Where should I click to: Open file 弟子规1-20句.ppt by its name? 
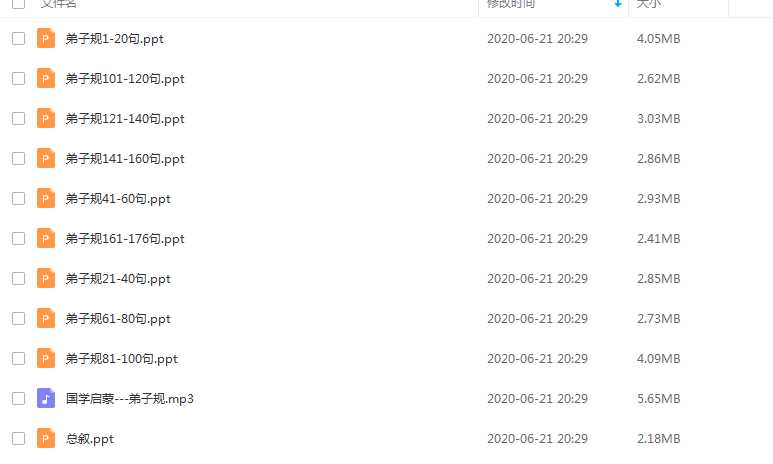tap(114, 38)
